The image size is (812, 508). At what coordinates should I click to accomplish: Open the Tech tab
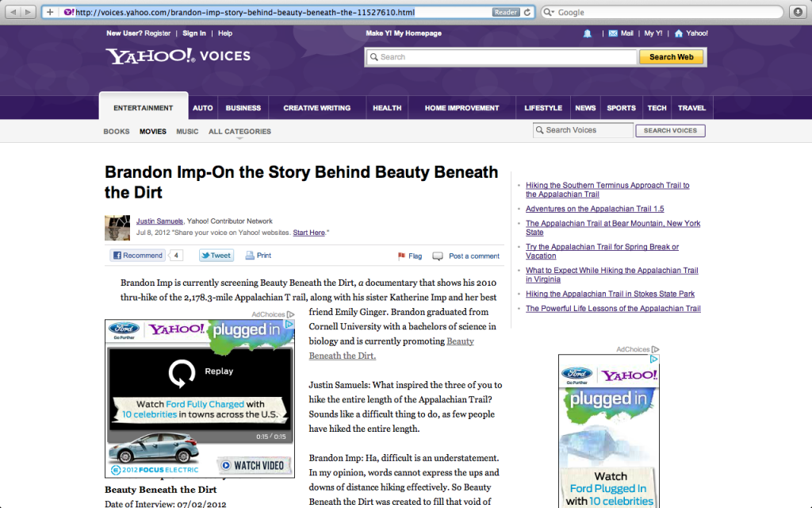pos(657,108)
